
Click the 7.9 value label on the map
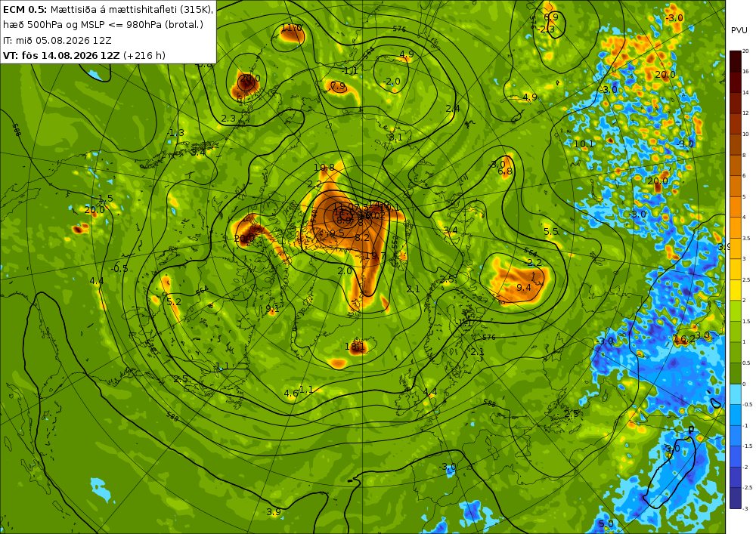pos(339,85)
